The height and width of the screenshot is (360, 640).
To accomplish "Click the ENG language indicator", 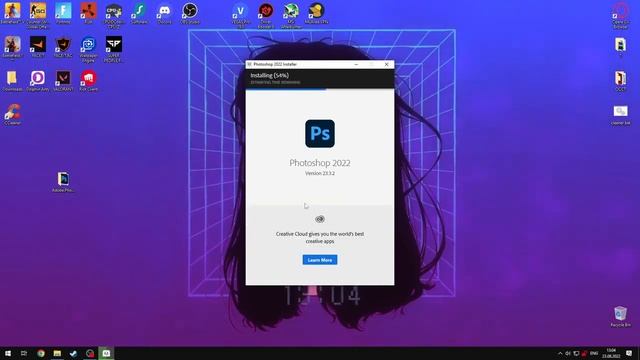I will coord(594,353).
